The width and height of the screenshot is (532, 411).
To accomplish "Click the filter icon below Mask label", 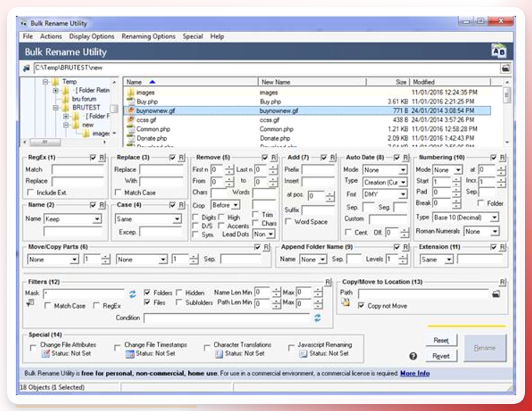I will [x=30, y=303].
